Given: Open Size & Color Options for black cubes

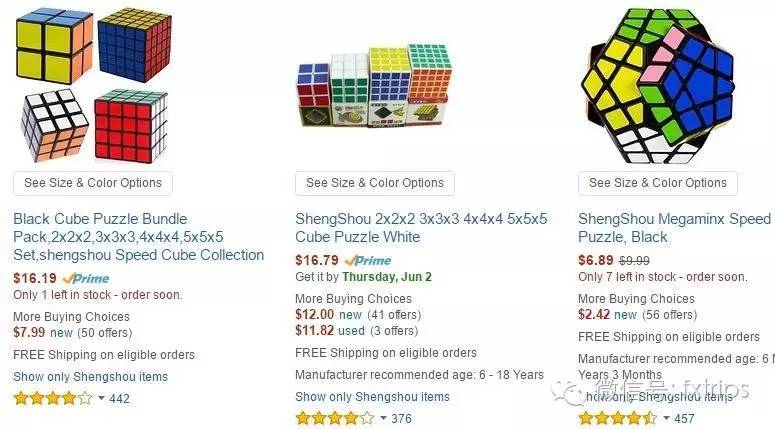Looking at the screenshot, I should (93, 183).
